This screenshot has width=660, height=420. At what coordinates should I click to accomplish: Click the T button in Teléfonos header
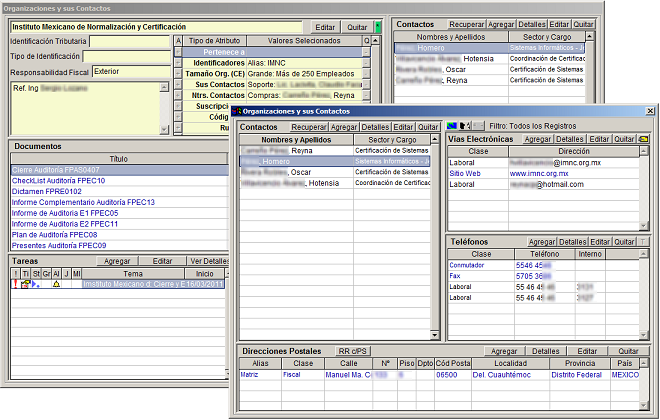tap(645, 242)
